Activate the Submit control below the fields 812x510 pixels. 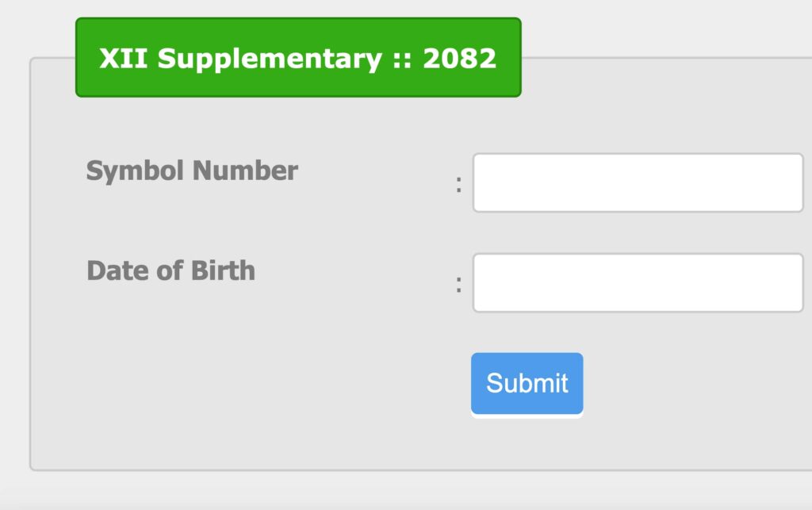(527, 383)
